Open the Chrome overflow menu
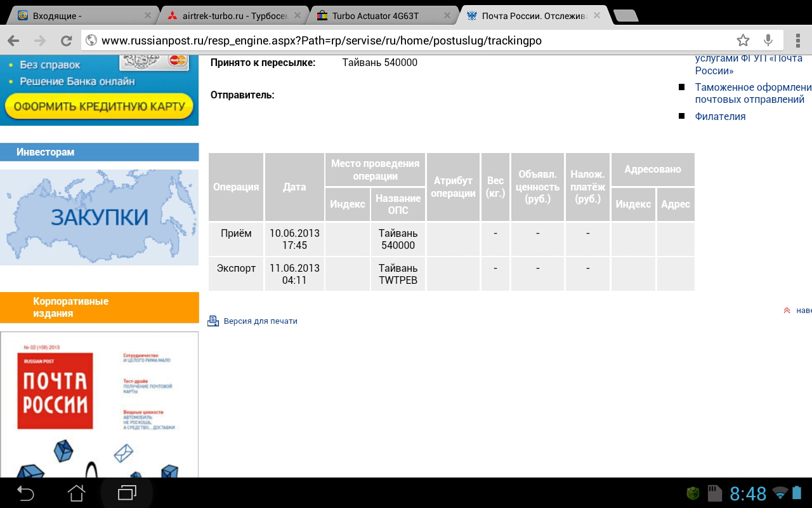Viewport: 812px width, 508px height. click(x=797, y=41)
